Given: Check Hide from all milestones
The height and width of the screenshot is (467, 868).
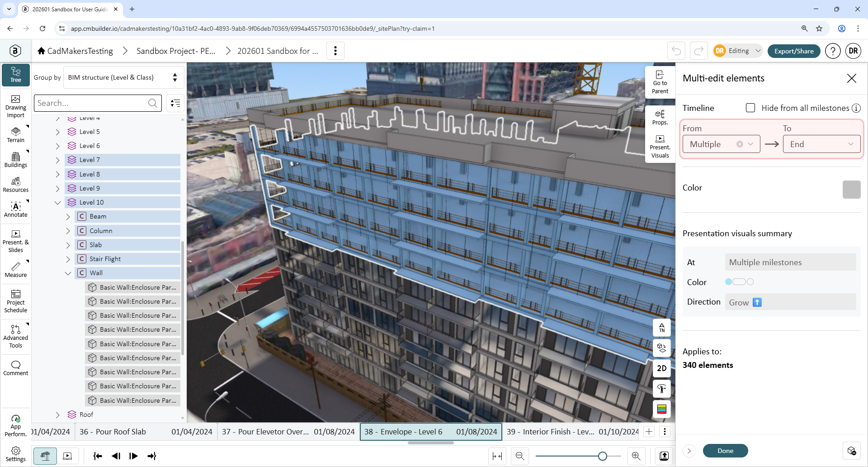Looking at the screenshot, I should click(750, 108).
